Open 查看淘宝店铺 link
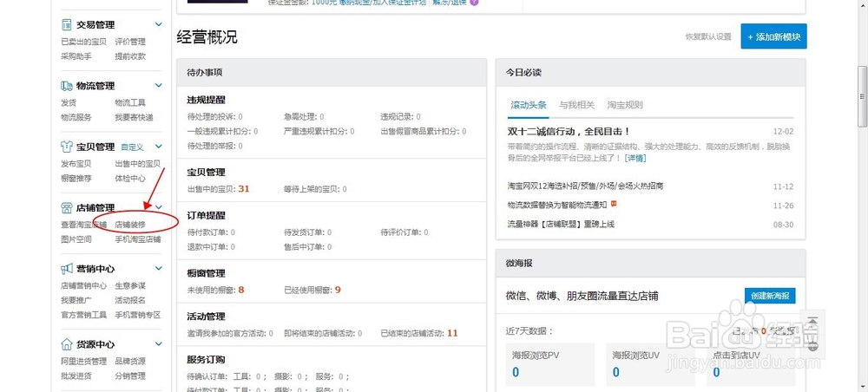 coord(83,225)
